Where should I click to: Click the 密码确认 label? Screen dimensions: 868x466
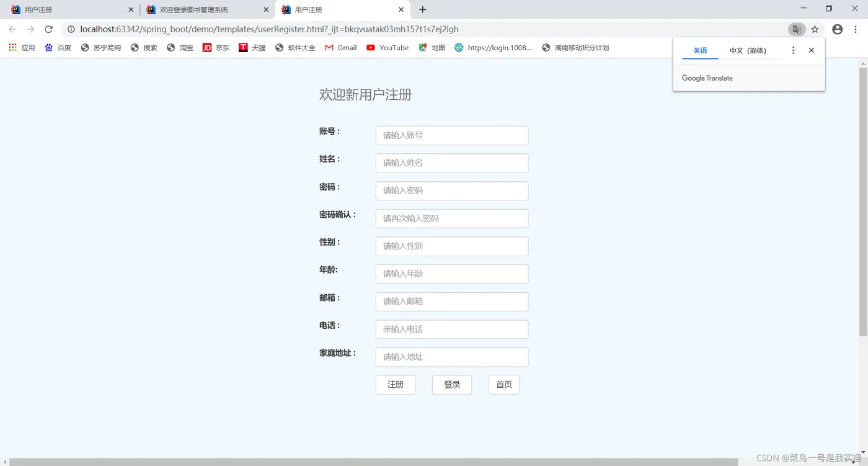click(338, 215)
